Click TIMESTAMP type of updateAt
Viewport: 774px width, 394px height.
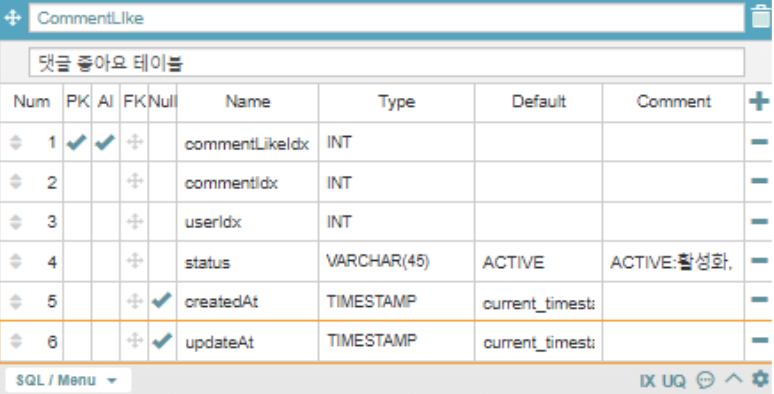click(x=397, y=341)
